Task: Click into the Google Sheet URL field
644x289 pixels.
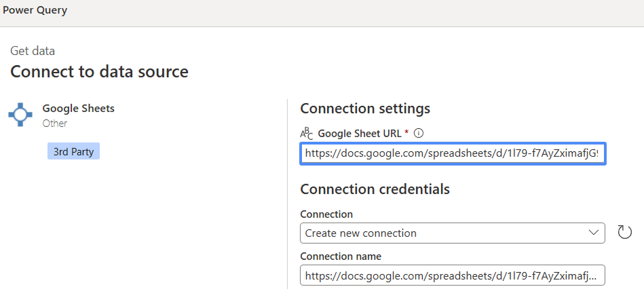Action: 453,153
